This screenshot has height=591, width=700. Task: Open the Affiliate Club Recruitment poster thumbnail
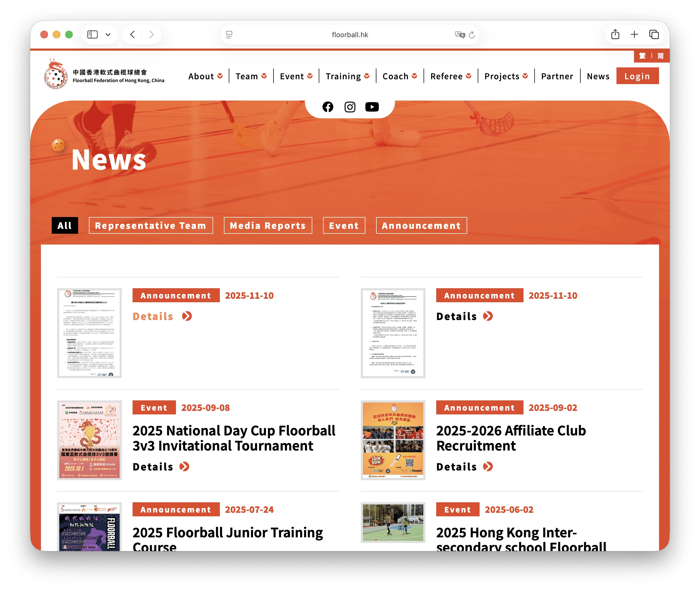pos(393,440)
